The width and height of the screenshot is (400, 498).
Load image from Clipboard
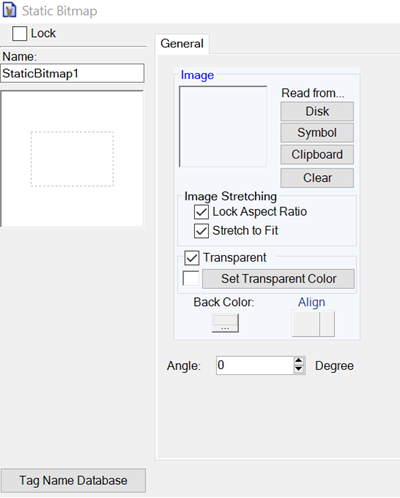[x=317, y=155]
